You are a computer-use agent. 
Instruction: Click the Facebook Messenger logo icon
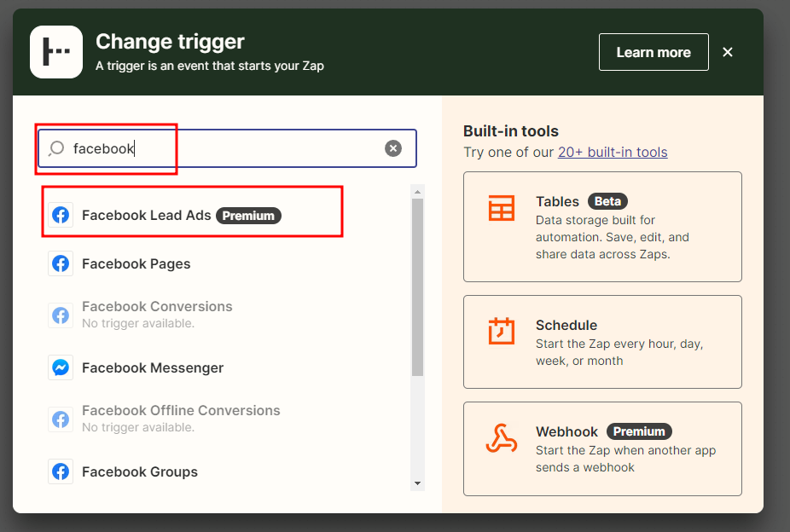[x=61, y=368]
